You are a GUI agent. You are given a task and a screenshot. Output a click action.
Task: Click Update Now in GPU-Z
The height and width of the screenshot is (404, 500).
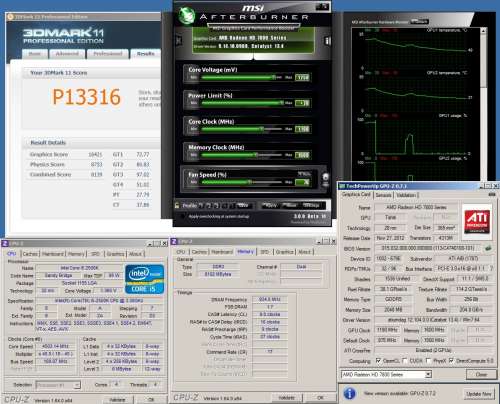(479, 394)
